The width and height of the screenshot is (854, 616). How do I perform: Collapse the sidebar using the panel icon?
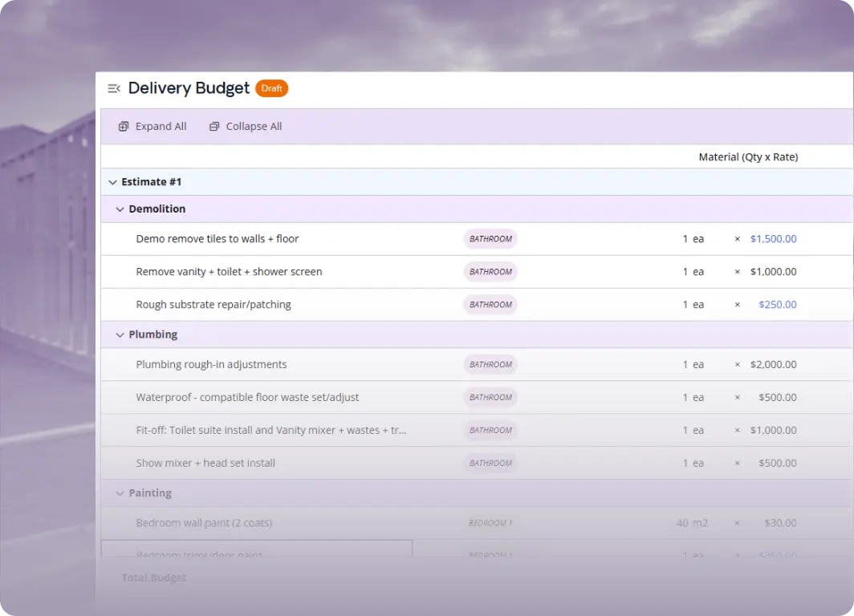coord(114,88)
